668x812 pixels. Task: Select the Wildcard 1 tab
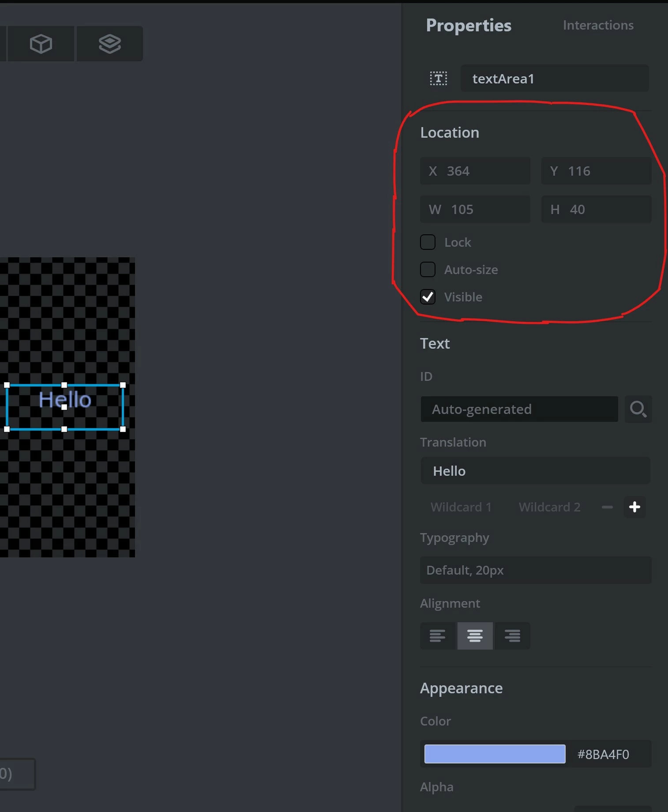pyautogui.click(x=461, y=507)
